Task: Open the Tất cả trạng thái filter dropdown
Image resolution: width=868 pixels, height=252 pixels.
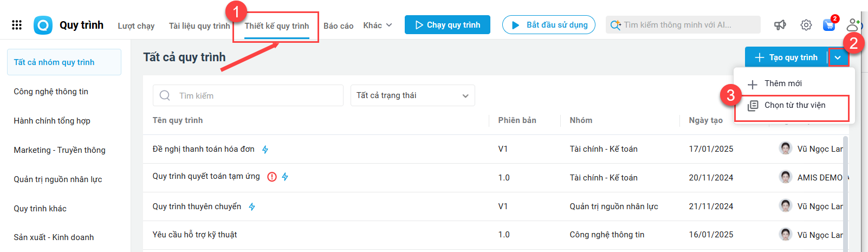Action: (x=412, y=95)
